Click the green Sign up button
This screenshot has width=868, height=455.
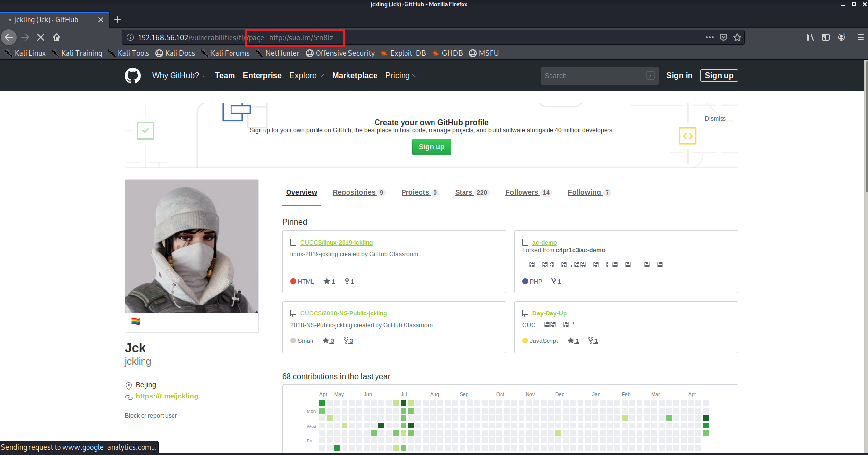[x=432, y=147]
